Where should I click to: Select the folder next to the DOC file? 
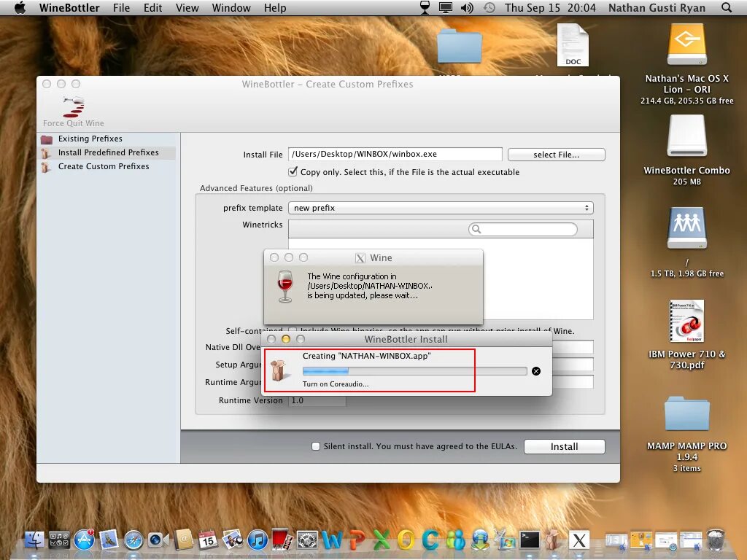point(460,46)
